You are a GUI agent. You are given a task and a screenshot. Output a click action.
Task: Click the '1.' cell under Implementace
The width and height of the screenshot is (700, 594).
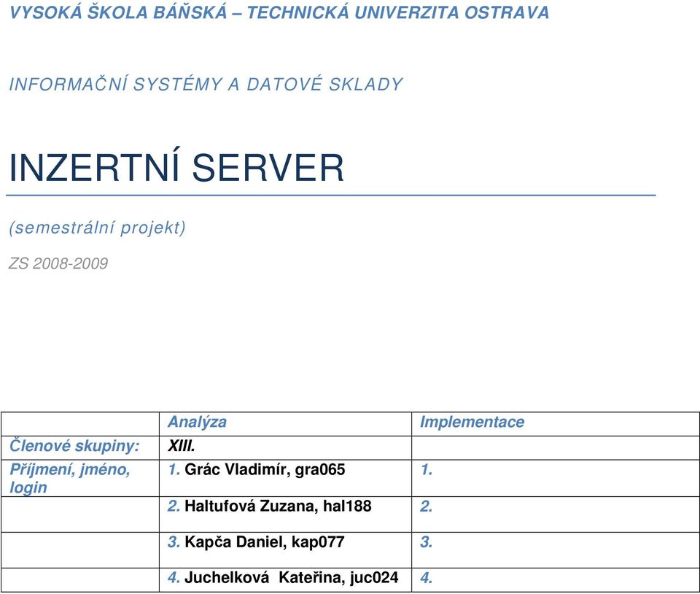[556, 478]
